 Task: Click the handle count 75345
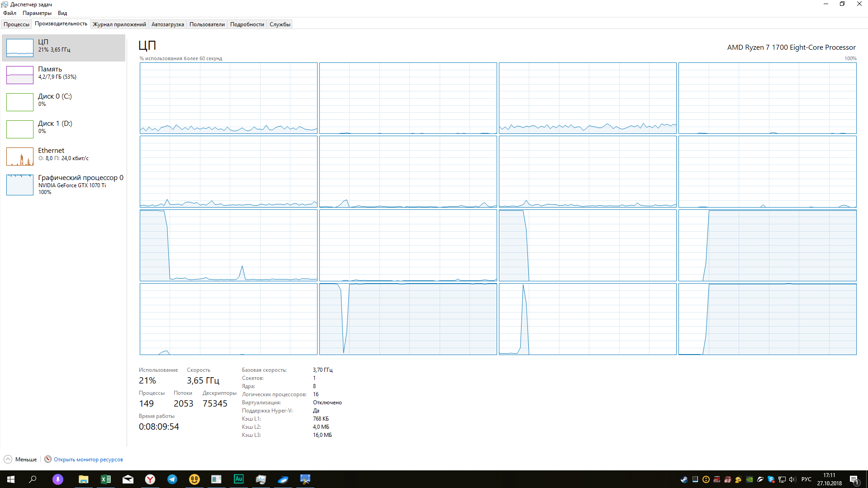coord(215,403)
